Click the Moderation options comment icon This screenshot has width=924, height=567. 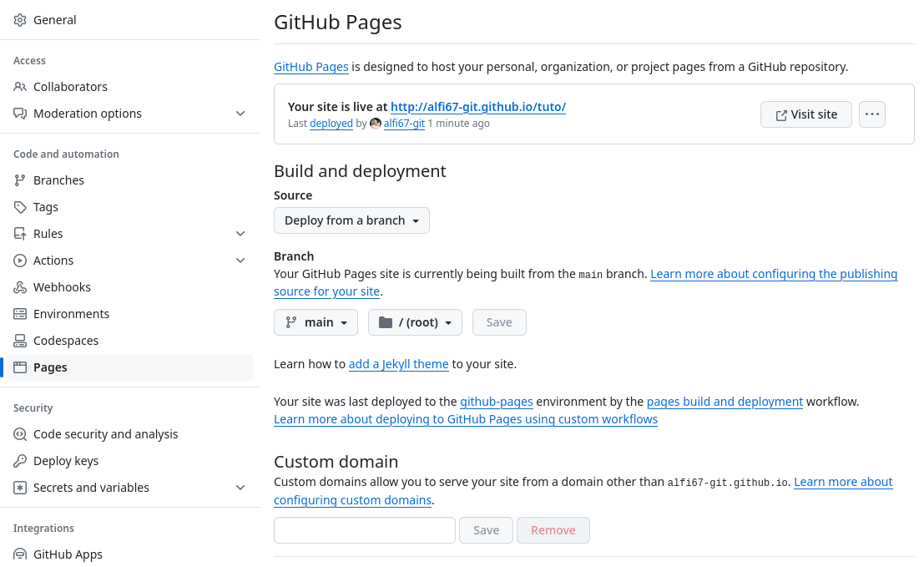[20, 114]
